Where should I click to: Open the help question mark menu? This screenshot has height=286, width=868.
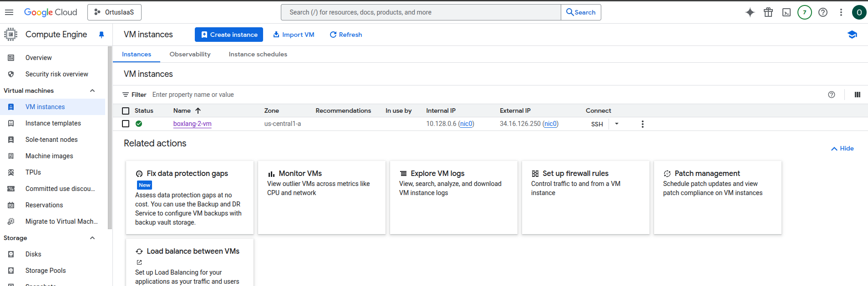tap(823, 12)
